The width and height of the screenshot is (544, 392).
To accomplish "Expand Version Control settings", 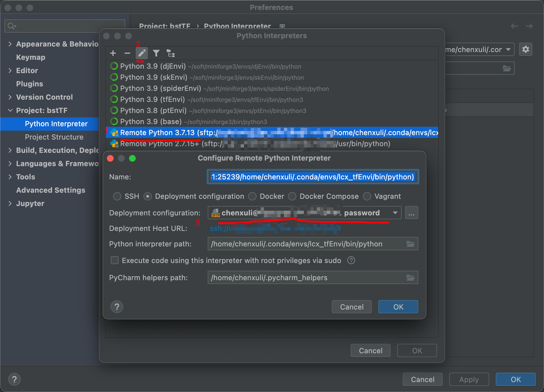I will [x=10, y=97].
